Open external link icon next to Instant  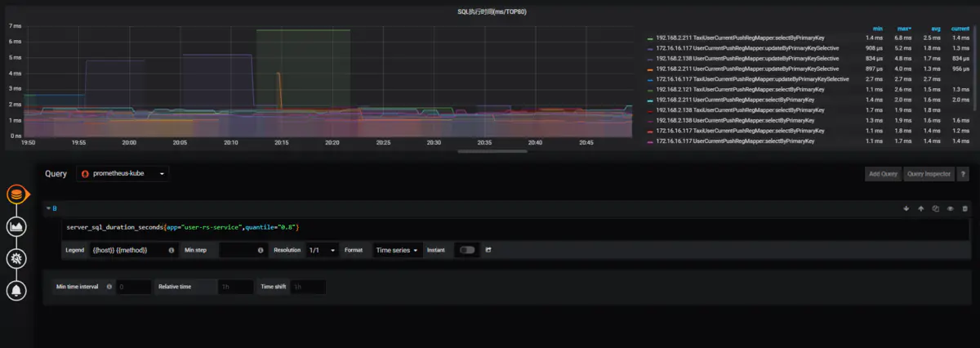click(488, 250)
